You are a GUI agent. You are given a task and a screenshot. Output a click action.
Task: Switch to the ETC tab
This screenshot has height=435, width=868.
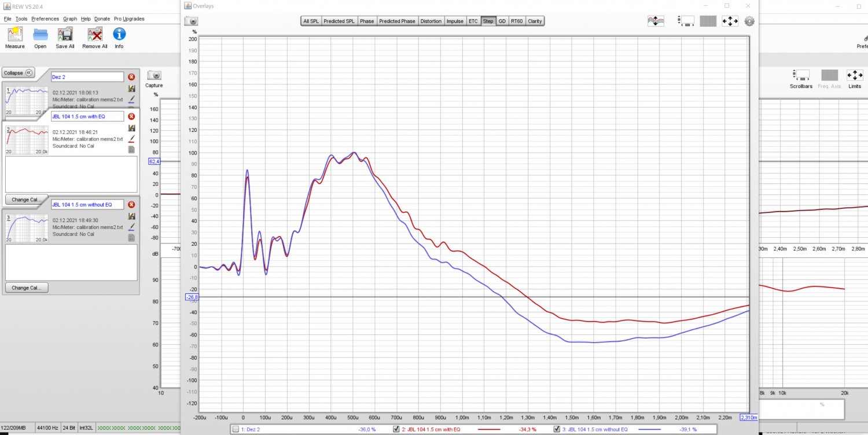[x=473, y=21]
